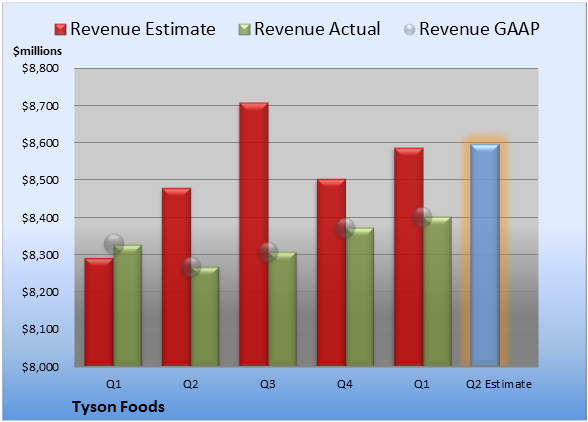The height and width of the screenshot is (422, 588).
Task: Click the 'Tyson Foods' chart title
Action: (118, 407)
